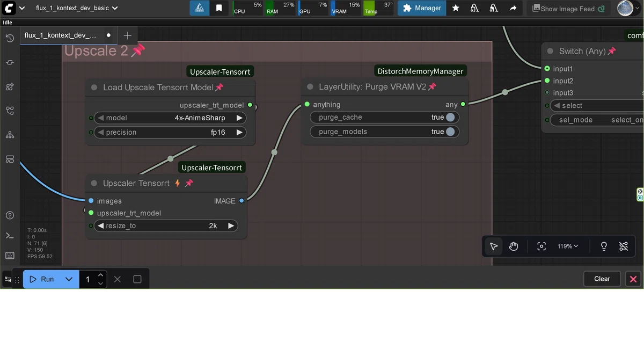Click the VRAM usage monitor bar

tap(346, 8)
